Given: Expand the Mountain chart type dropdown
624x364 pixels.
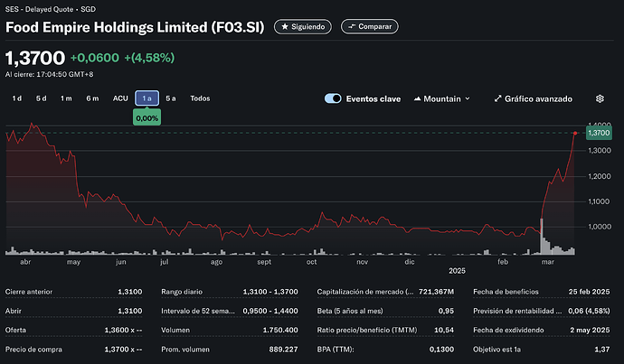Looking at the screenshot, I should tap(441, 98).
